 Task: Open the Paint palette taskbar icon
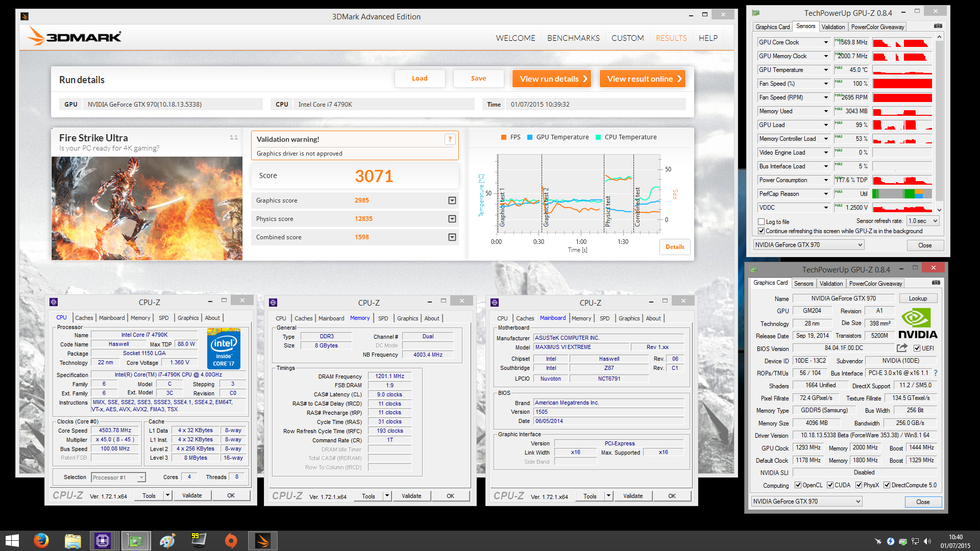click(x=167, y=540)
